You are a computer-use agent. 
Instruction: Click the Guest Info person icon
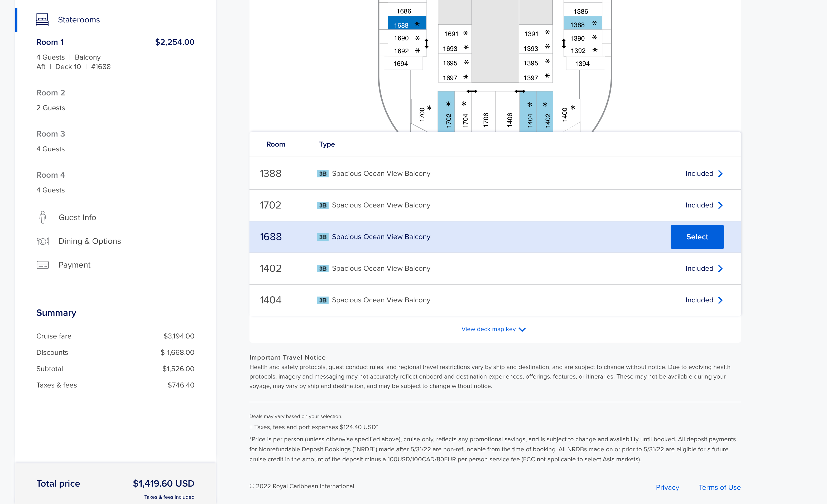pos(43,217)
